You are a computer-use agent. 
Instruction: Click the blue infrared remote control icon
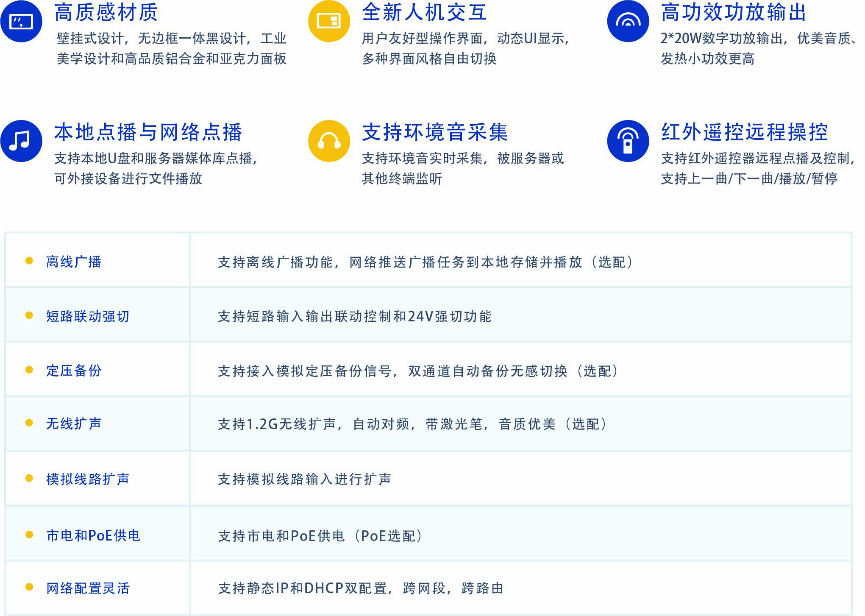[x=628, y=141]
